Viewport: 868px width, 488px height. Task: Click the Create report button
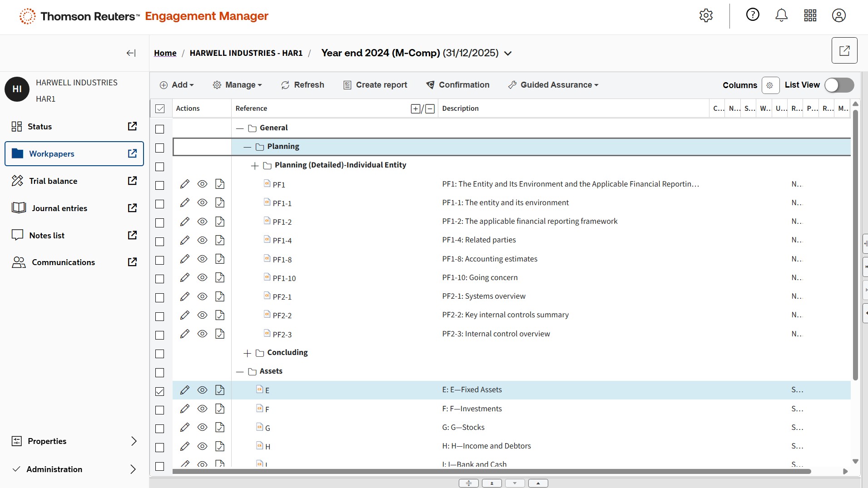coord(375,85)
